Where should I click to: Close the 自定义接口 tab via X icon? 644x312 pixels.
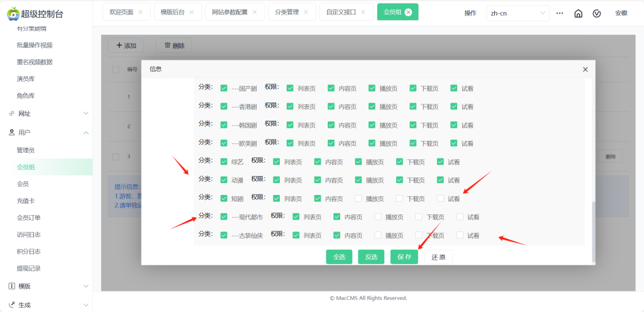[x=363, y=12]
